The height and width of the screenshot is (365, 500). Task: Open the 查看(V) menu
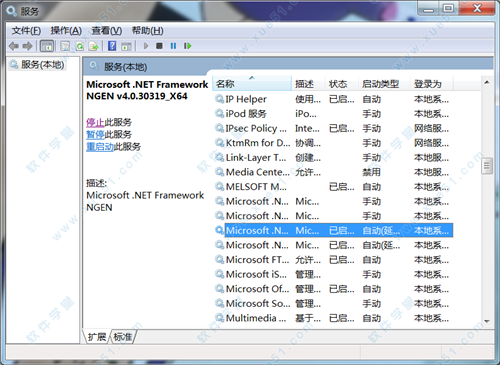point(107,31)
